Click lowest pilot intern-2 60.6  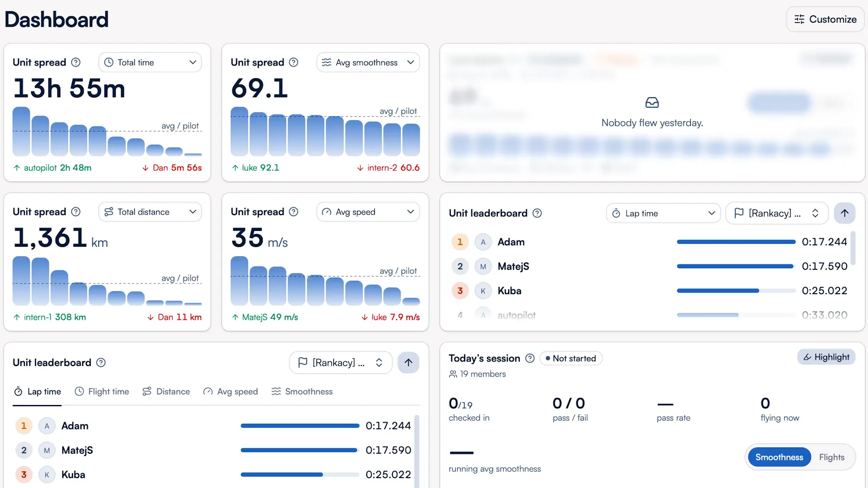[388, 168]
